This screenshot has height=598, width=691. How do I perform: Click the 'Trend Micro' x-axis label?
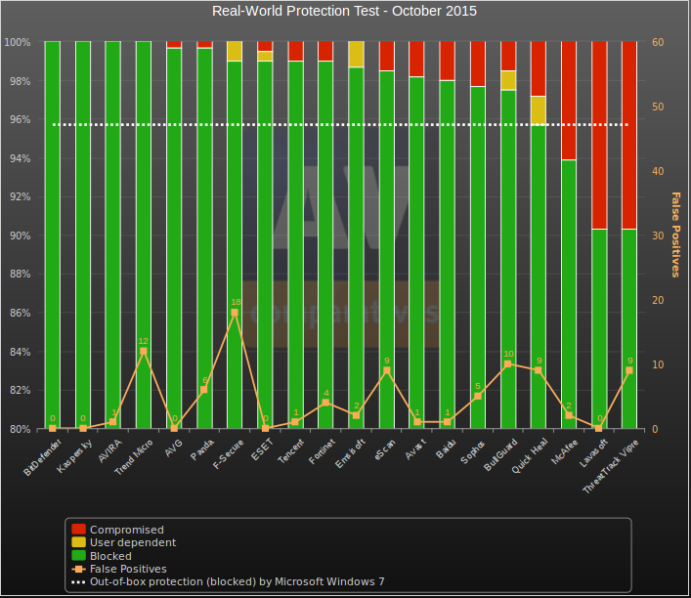click(x=134, y=457)
